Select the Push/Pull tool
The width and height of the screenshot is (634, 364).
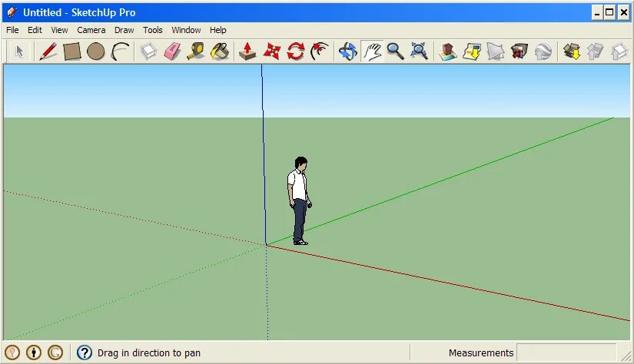click(247, 51)
